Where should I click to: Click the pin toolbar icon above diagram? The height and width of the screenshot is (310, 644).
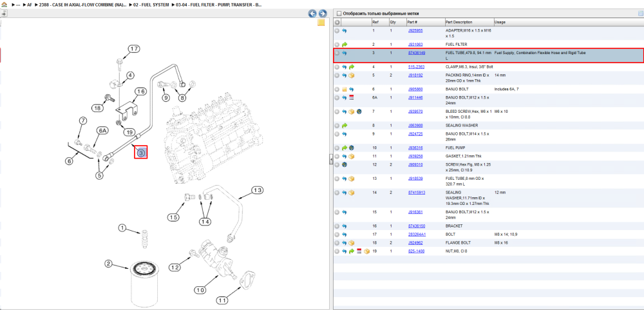(x=4, y=13)
